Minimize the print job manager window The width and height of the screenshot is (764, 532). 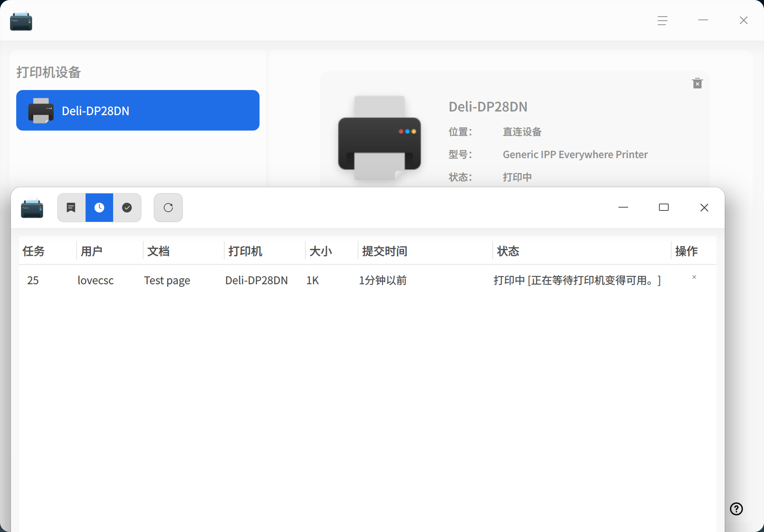(x=623, y=208)
